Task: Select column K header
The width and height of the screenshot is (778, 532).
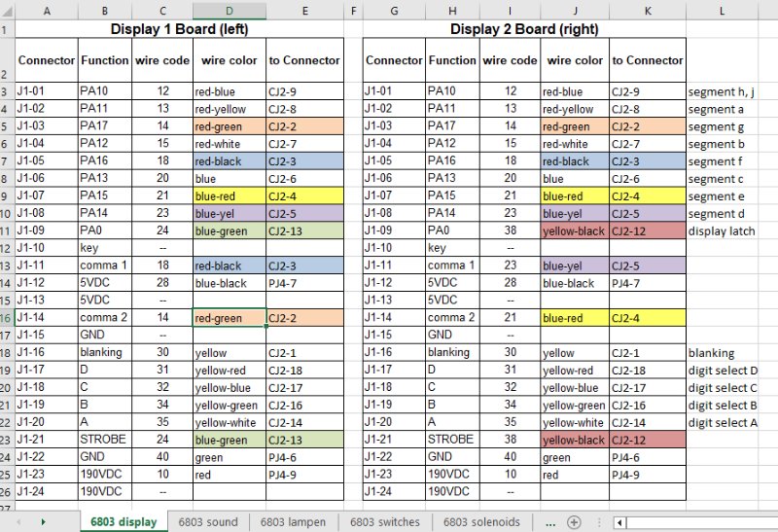Action: [648, 11]
